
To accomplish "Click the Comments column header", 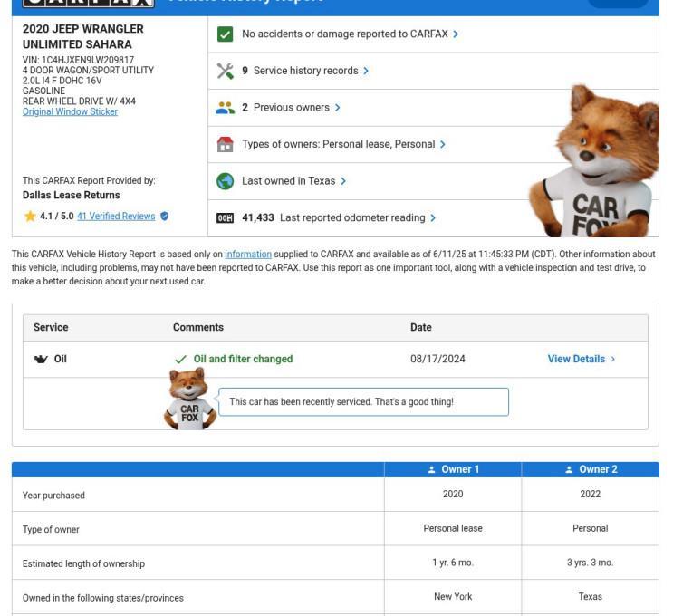I will coord(198,328).
